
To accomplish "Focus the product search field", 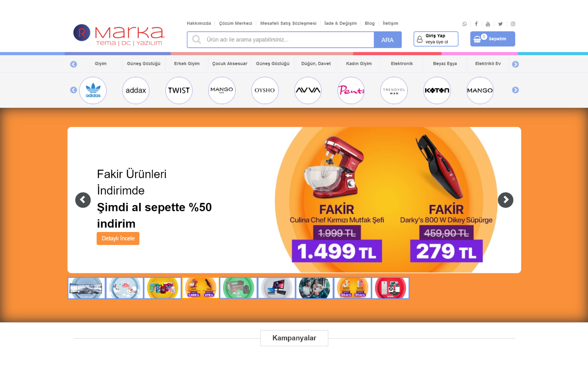I will (280, 40).
